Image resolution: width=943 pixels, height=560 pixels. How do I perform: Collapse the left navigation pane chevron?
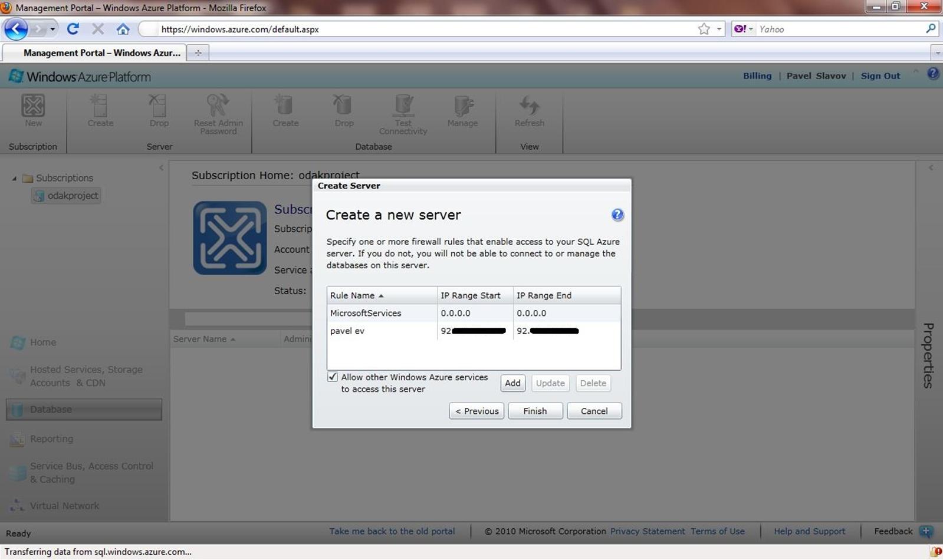click(x=161, y=168)
